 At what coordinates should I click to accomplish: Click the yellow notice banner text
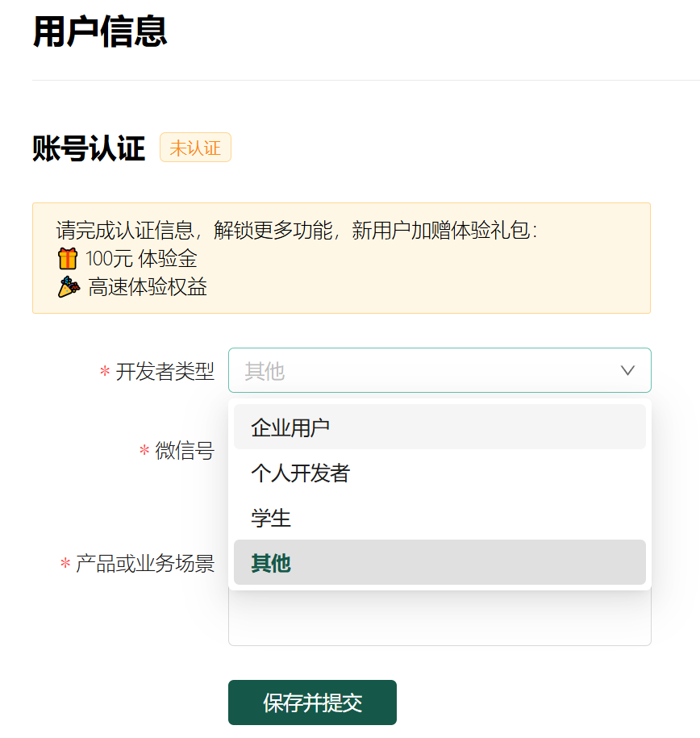coord(297,230)
